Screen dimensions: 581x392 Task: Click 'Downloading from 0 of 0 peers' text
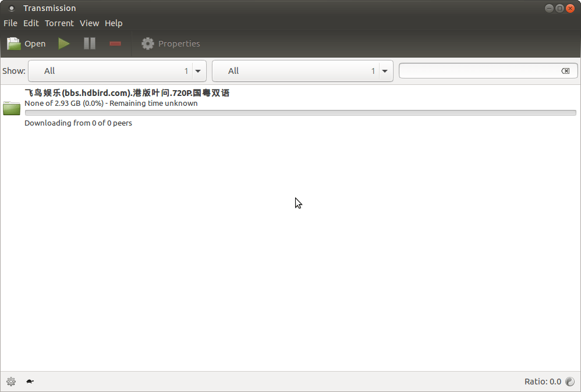click(78, 123)
